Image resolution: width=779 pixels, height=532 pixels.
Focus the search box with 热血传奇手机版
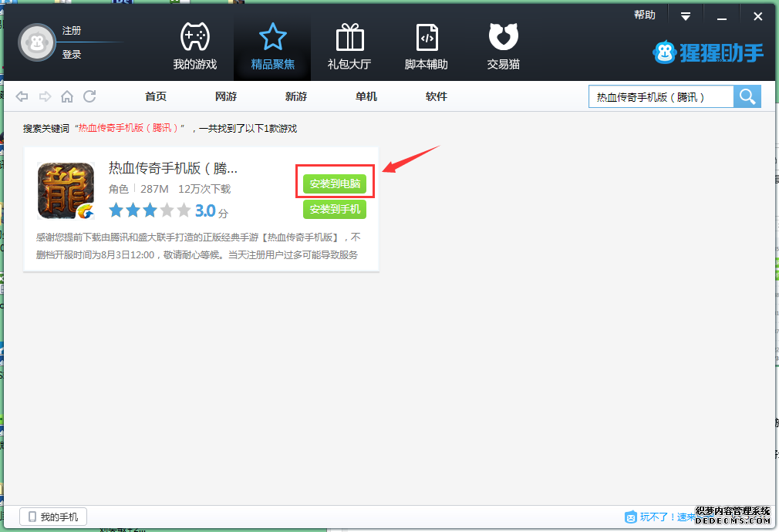coord(661,96)
